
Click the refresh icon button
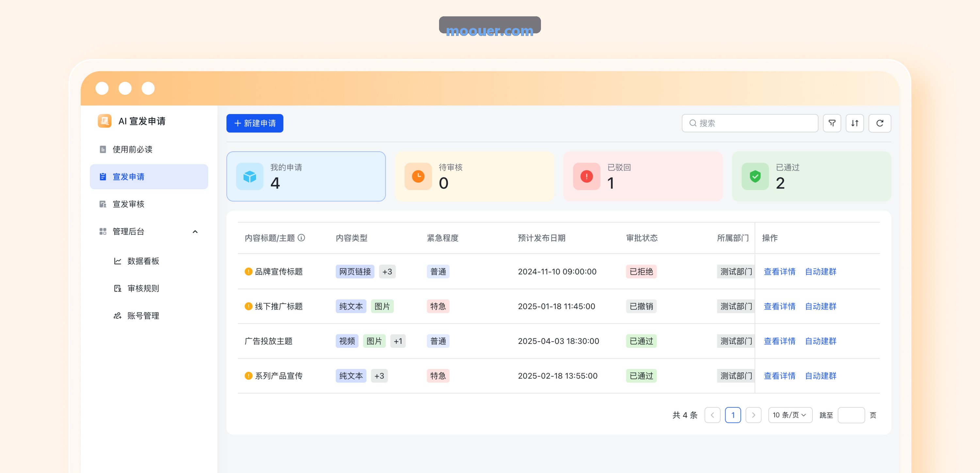pyautogui.click(x=880, y=123)
